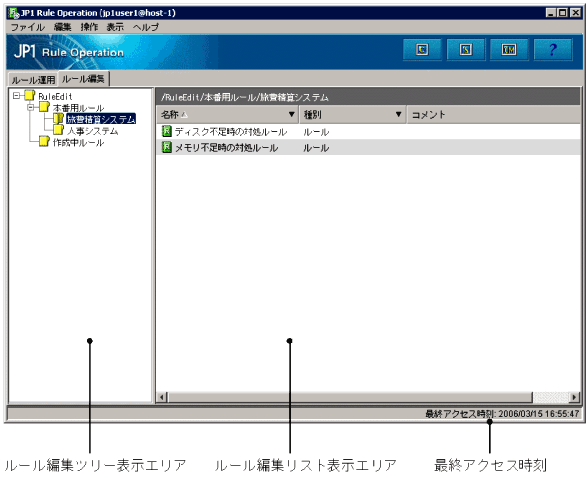Click ルール type cell of ディスク不足時 row
Screen dimensions: 588x478
(316, 132)
